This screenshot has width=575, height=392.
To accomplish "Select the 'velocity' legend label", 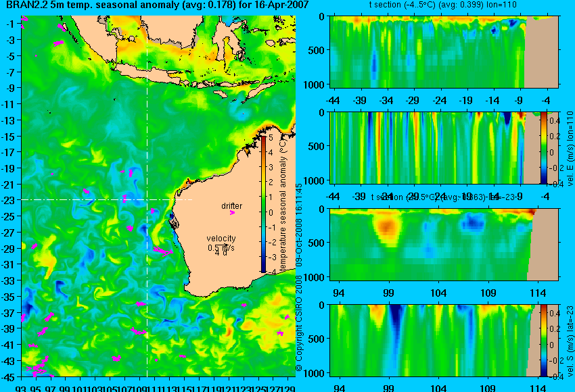I will tap(221, 239).
